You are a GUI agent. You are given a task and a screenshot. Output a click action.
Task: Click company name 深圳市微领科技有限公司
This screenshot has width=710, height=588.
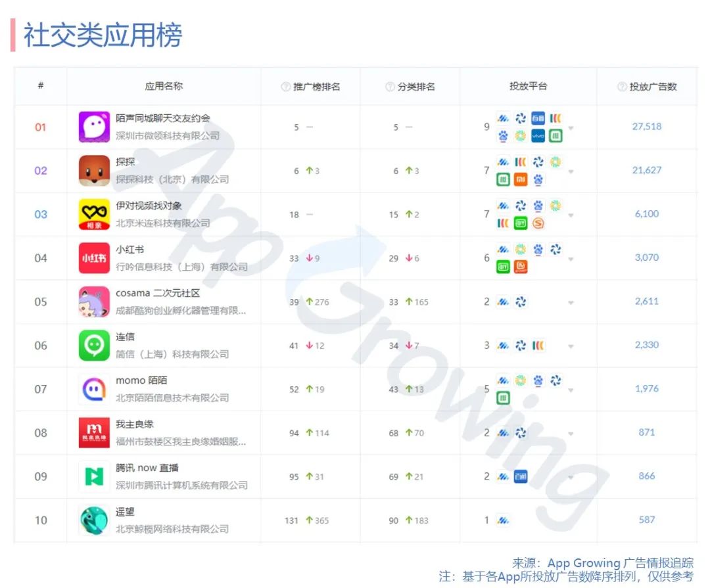(x=168, y=136)
